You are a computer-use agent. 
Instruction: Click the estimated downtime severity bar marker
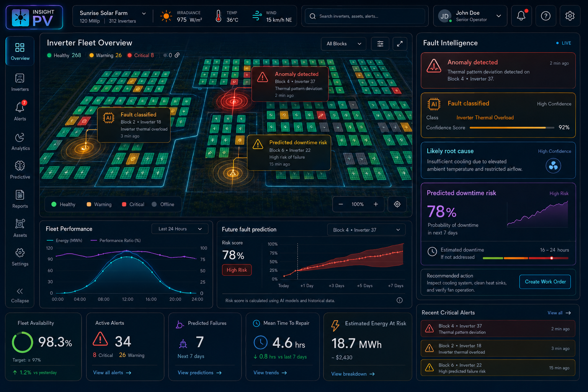552,258
